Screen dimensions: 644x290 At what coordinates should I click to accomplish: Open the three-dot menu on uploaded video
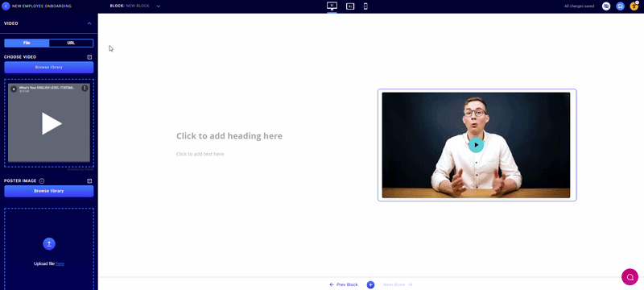coord(85,89)
